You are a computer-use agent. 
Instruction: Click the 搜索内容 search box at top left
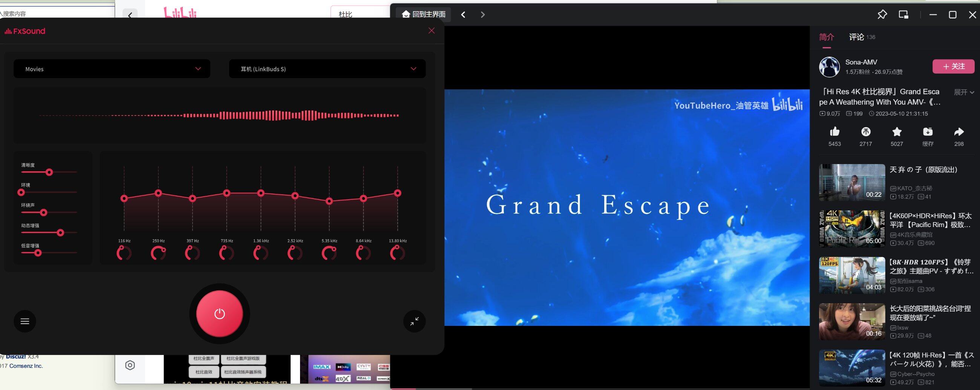coord(57,14)
